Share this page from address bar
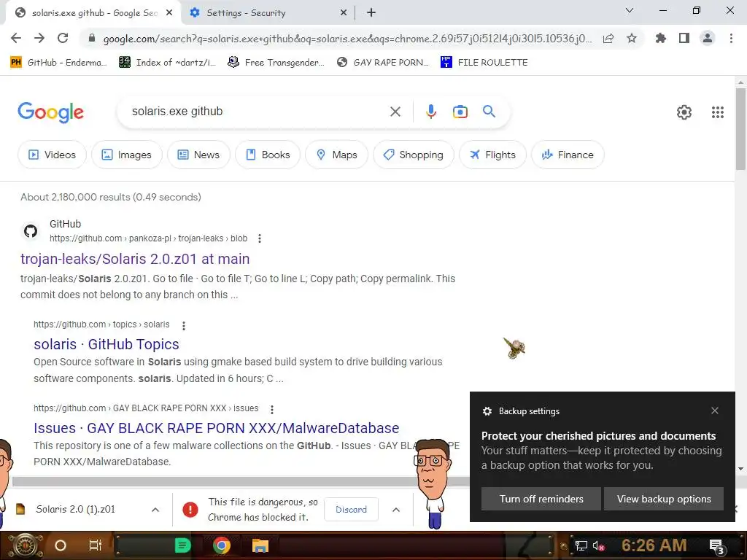Viewport: 747px width, 560px height. pos(608,39)
